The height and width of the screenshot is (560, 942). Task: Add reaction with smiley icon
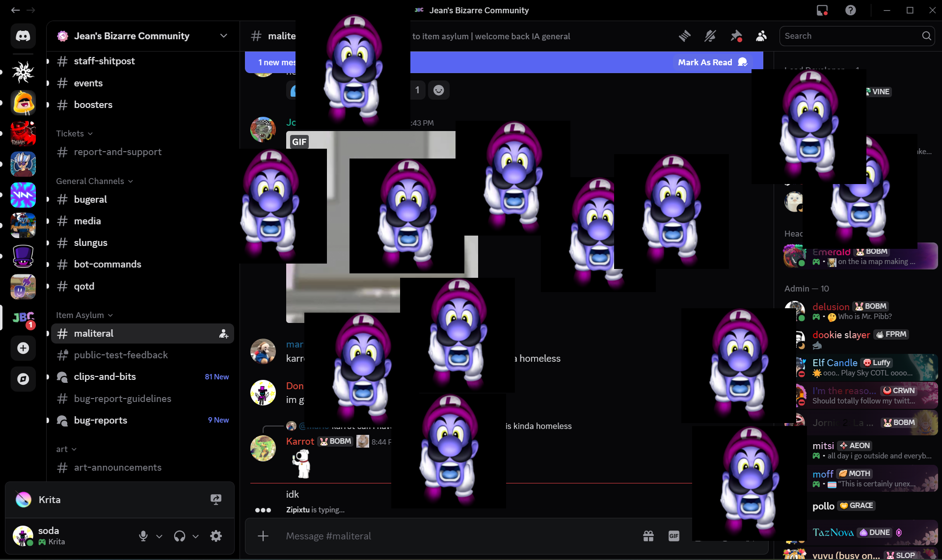[439, 90]
